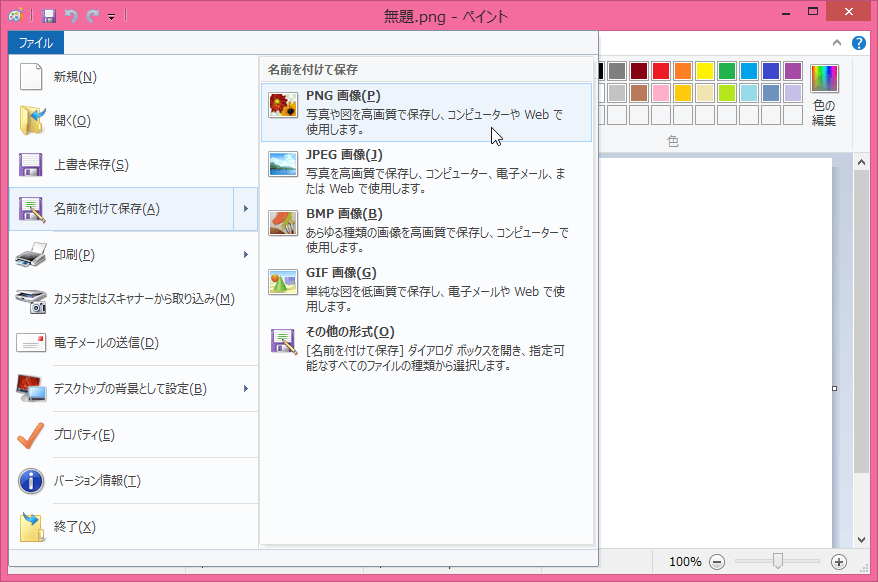Save as PNG 画像(P)

tap(426, 113)
